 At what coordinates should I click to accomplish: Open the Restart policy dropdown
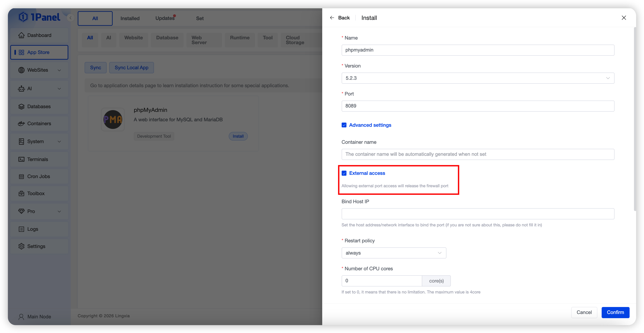(x=394, y=253)
